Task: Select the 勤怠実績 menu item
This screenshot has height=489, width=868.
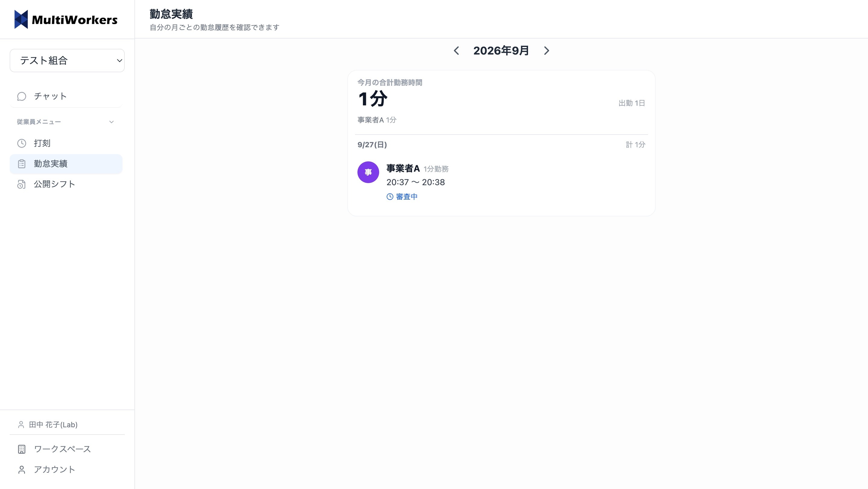Action: pos(66,164)
